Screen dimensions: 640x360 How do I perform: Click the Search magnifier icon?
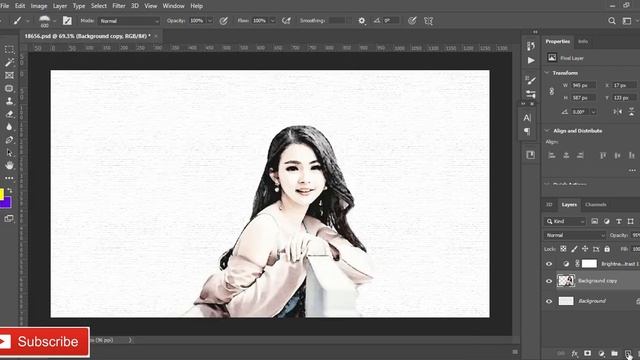(x=611, y=21)
